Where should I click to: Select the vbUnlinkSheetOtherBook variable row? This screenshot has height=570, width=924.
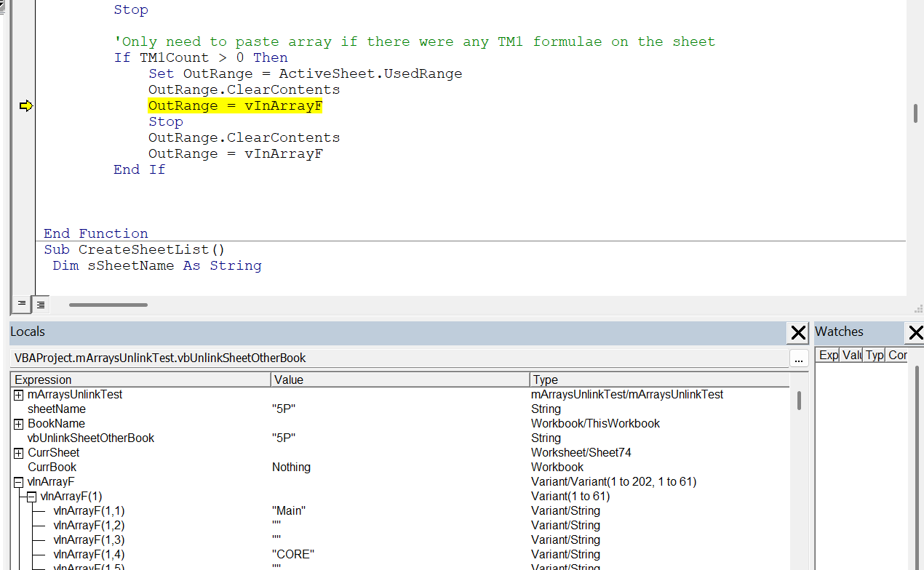pos(400,438)
